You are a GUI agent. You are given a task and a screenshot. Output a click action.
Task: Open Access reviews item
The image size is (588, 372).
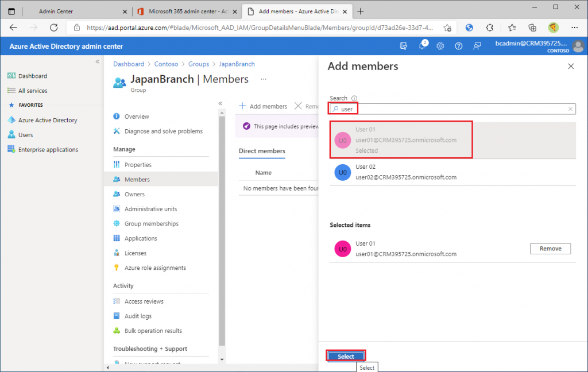click(144, 301)
